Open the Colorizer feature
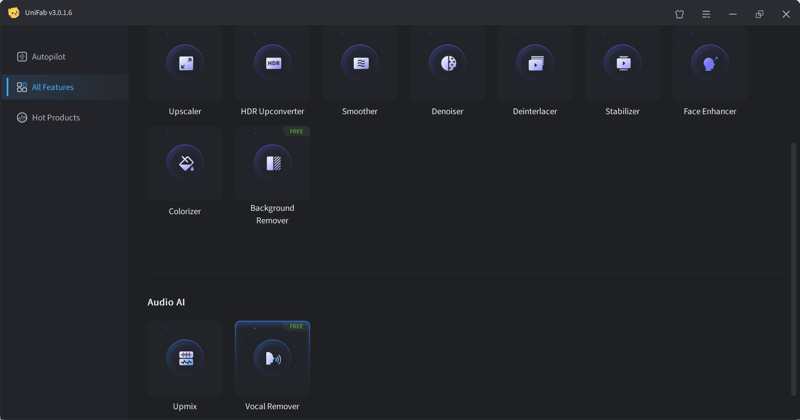Screen dimensions: 800x420 185,163
